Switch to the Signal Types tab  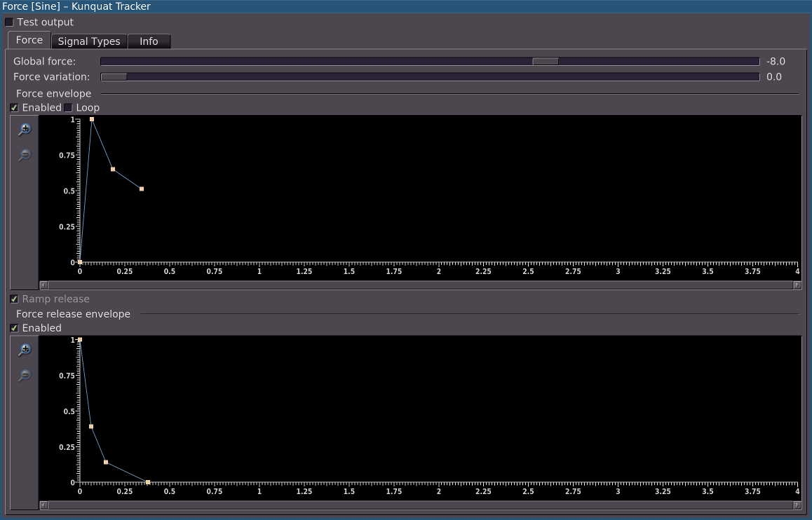[89, 41]
